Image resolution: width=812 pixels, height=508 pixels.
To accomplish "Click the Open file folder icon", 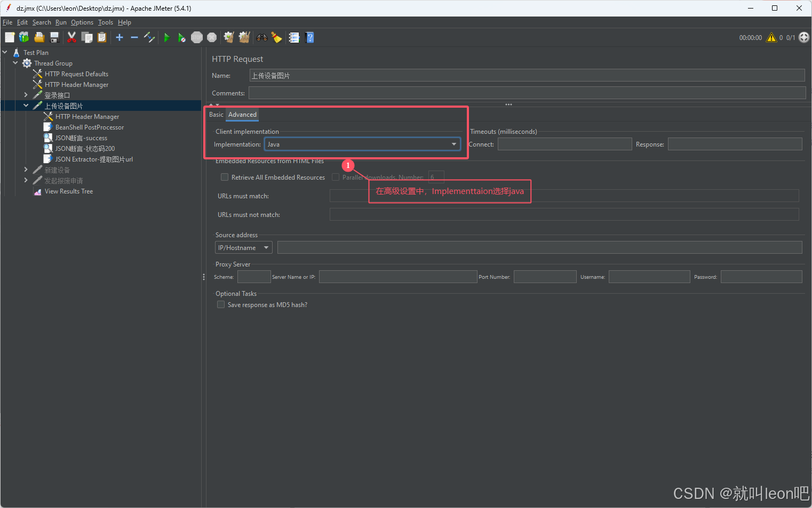I will coord(39,37).
